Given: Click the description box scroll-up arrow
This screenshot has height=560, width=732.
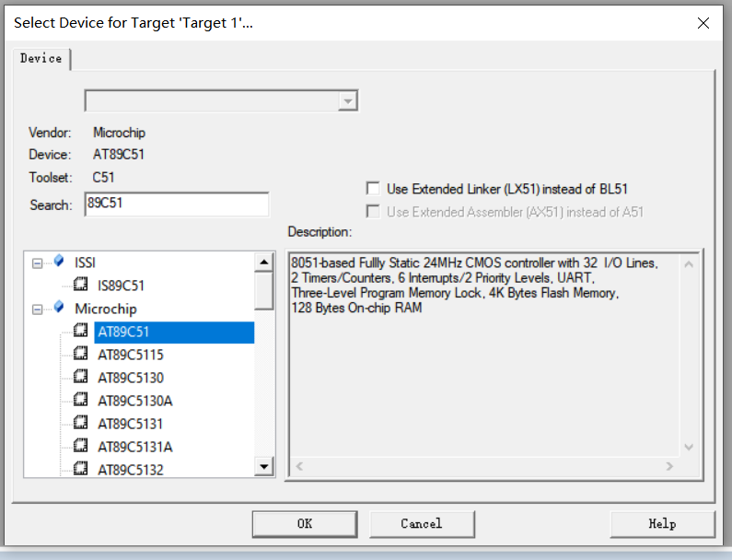Looking at the screenshot, I should click(689, 264).
